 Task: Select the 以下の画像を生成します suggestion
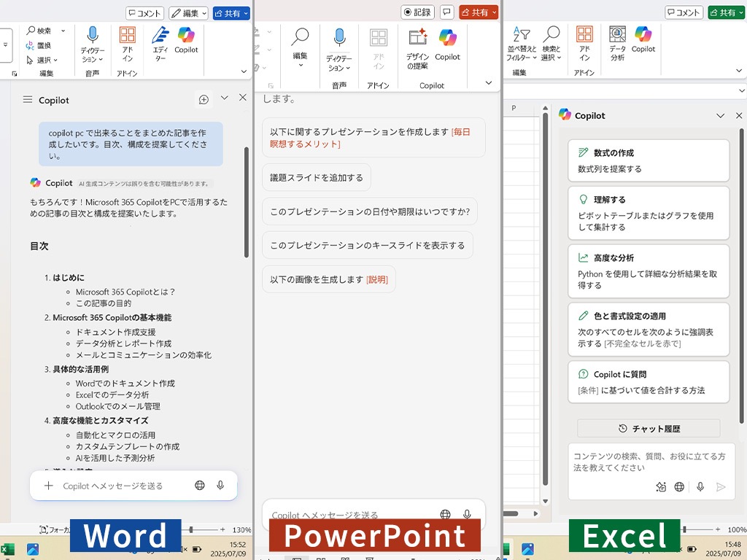(329, 279)
